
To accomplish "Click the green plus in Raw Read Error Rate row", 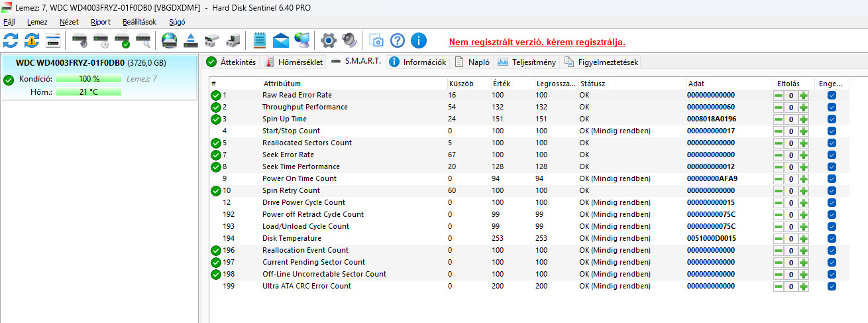I will [804, 96].
